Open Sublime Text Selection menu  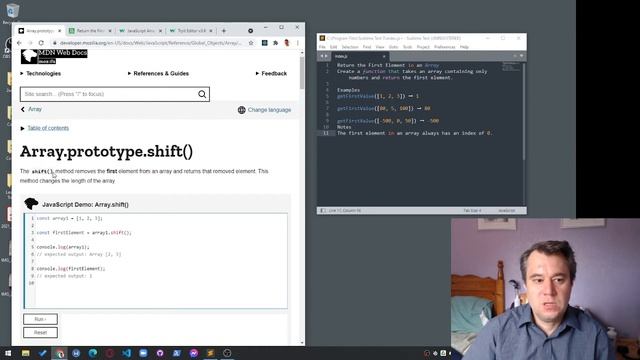350,47
